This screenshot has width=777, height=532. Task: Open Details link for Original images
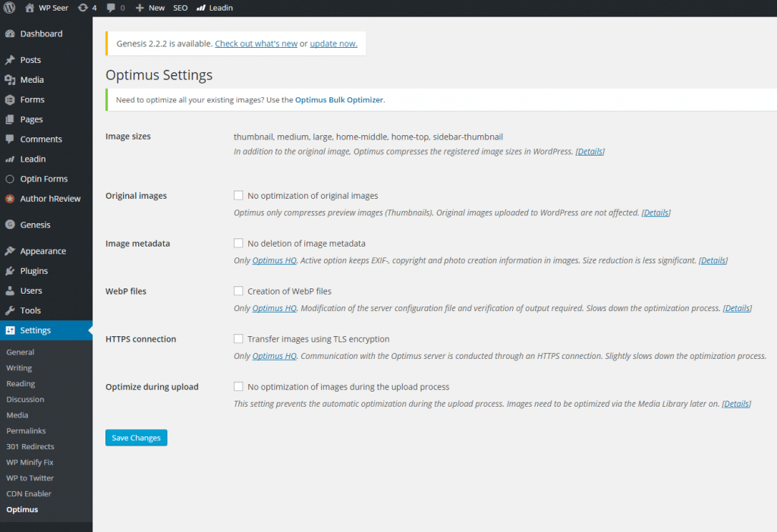(656, 212)
